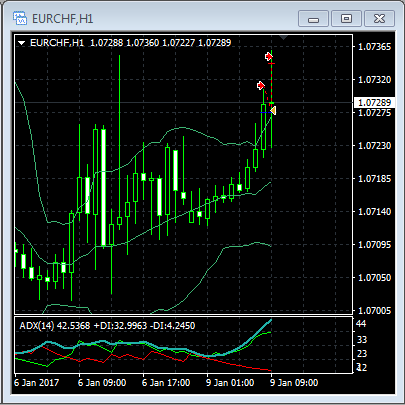Click the upper red sell arrow marker
This screenshot has width=405, height=405.
[x=269, y=57]
